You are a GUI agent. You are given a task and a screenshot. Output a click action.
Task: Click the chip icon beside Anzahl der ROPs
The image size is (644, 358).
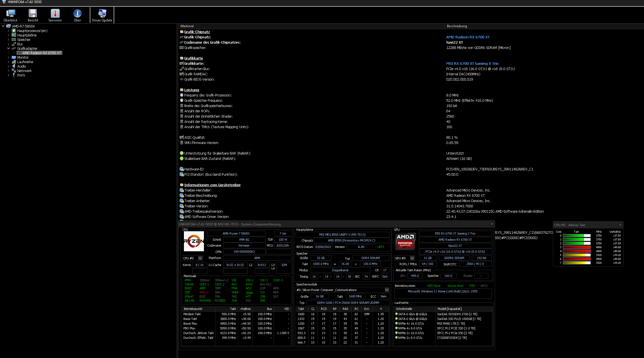pos(182,111)
